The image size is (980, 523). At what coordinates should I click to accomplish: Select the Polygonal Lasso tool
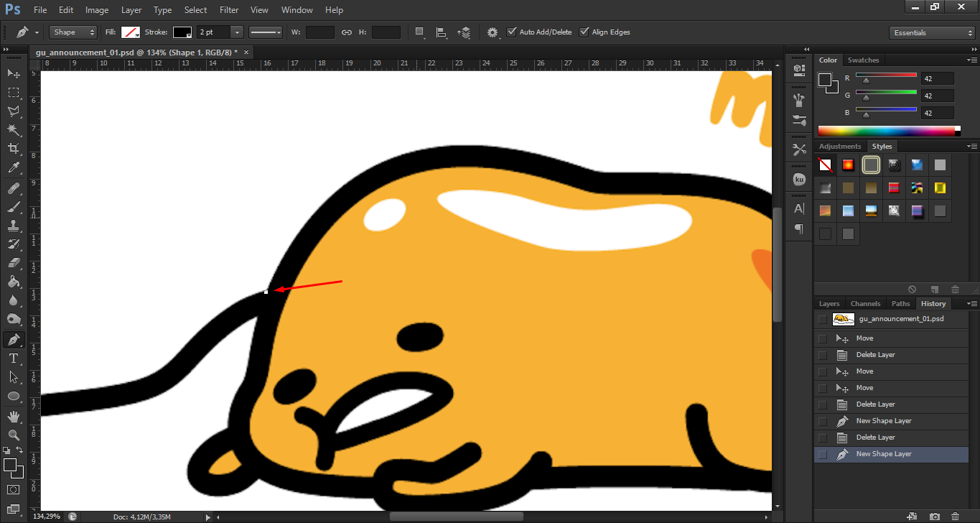pyautogui.click(x=14, y=111)
